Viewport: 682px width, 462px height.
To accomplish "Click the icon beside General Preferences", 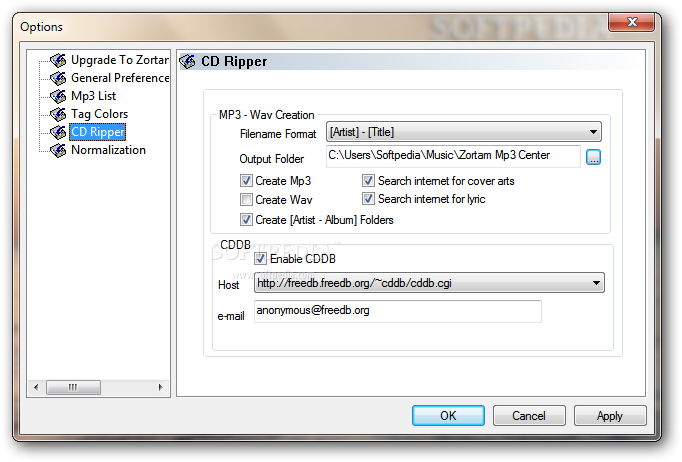I will pyautogui.click(x=58, y=78).
